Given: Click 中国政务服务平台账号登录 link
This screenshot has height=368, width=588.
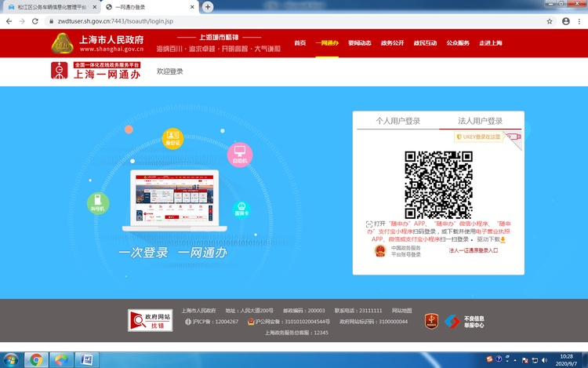Looking at the screenshot, I should 406,251.
